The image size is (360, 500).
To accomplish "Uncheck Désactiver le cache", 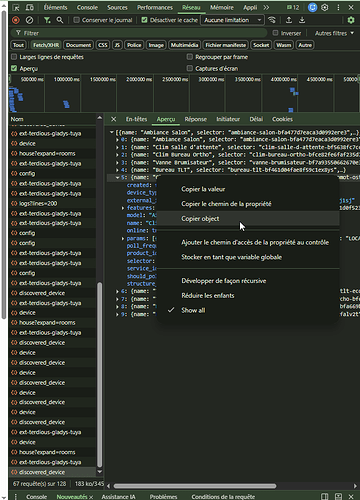I will (x=144, y=20).
